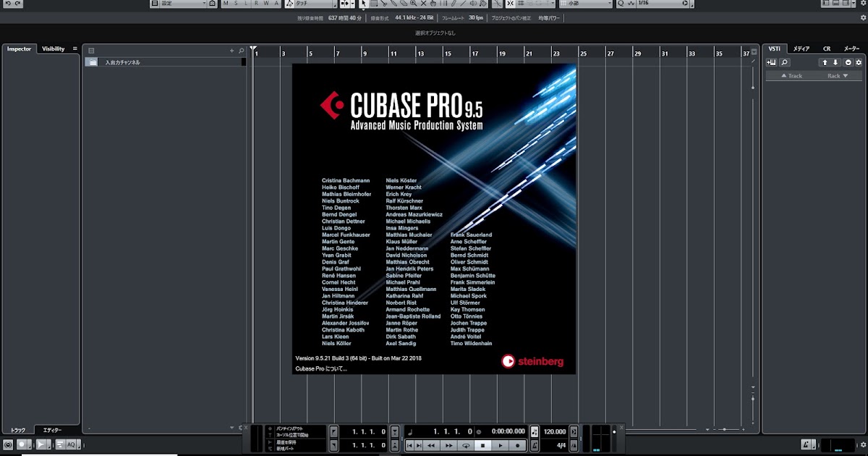Click the Steinberg logo on splash screen

[x=532, y=360]
